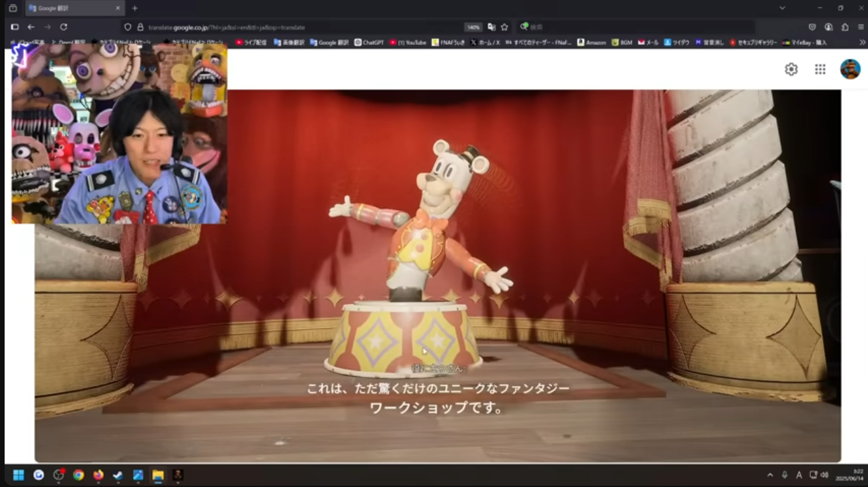Open Steam from the taskbar
This screenshot has width=868, height=487.
tap(118, 474)
